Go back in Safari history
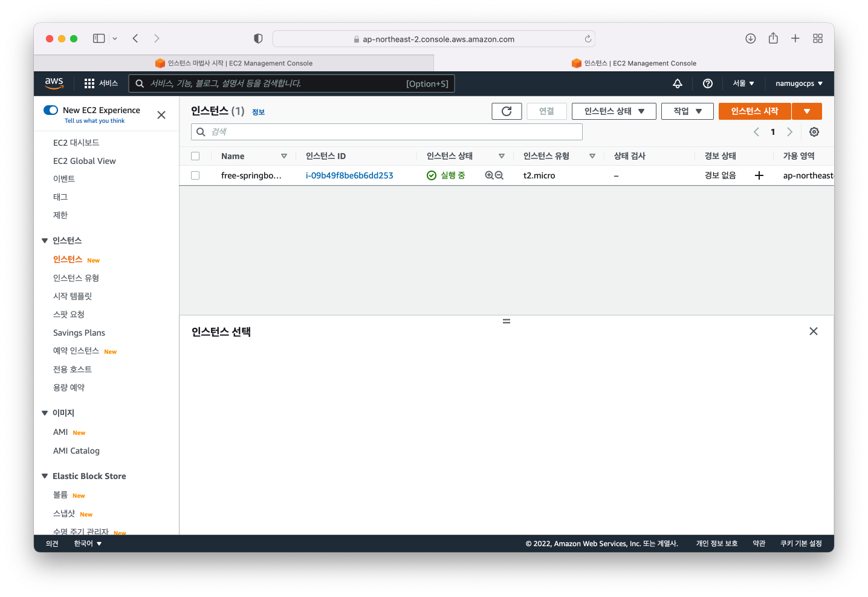Screen dimensions: 868x597 [135, 39]
